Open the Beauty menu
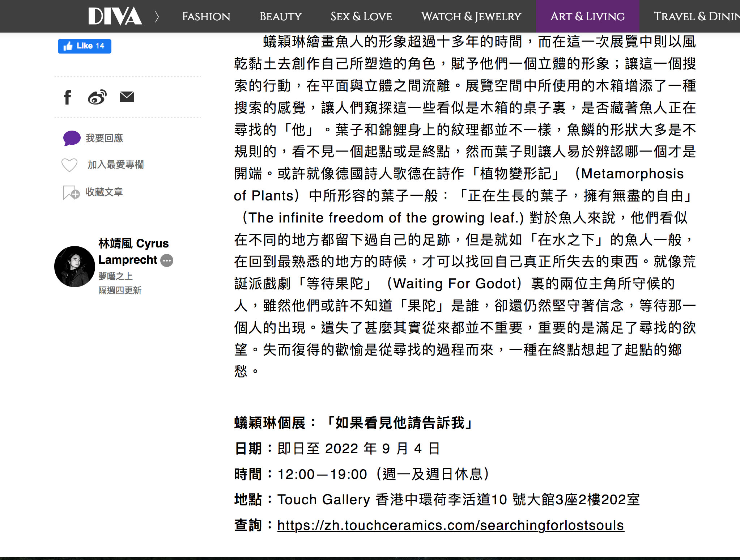Screen dimensions: 740x560 tap(280, 16)
